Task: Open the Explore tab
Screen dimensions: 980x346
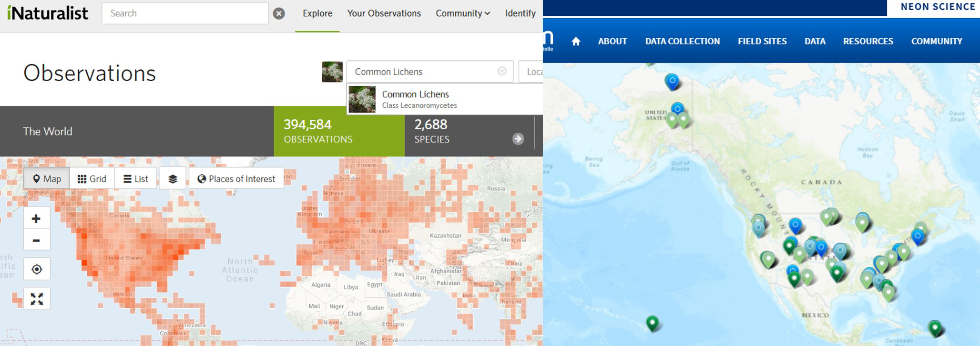Action: 317,13
